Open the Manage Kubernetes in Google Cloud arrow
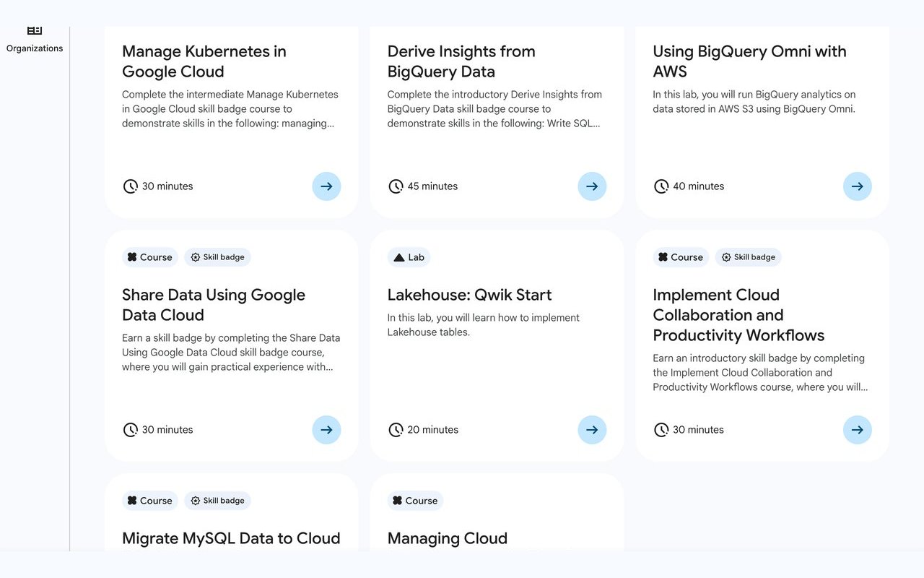Image resolution: width=924 pixels, height=578 pixels. [x=326, y=186]
